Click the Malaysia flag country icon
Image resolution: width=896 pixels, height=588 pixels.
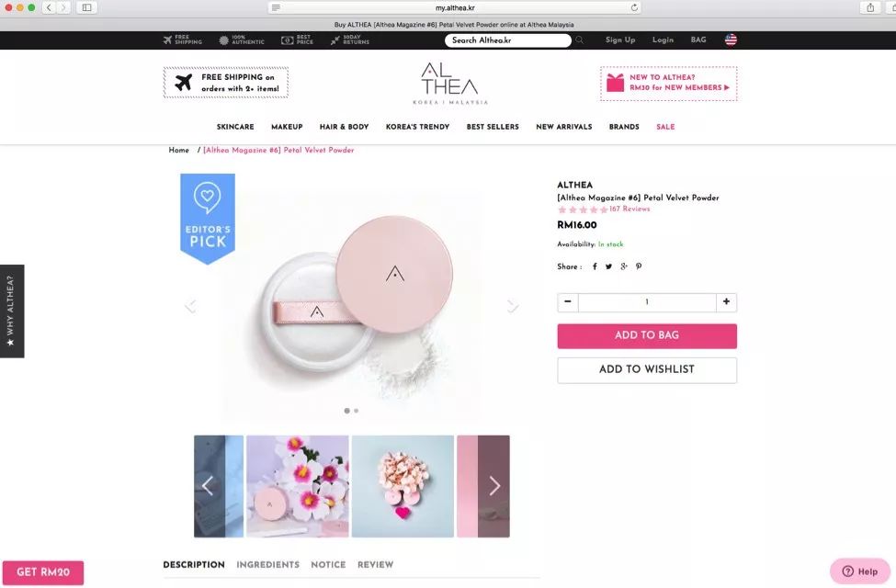pos(731,40)
